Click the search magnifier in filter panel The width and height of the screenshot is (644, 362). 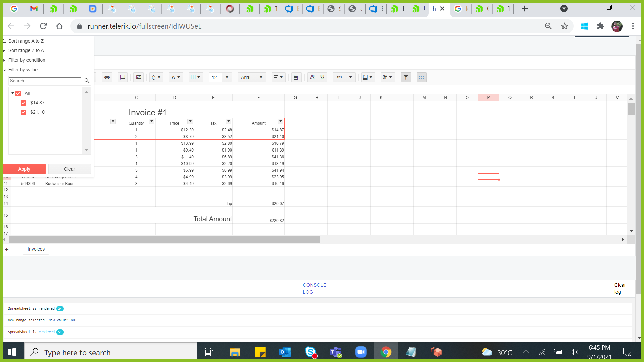(x=87, y=81)
